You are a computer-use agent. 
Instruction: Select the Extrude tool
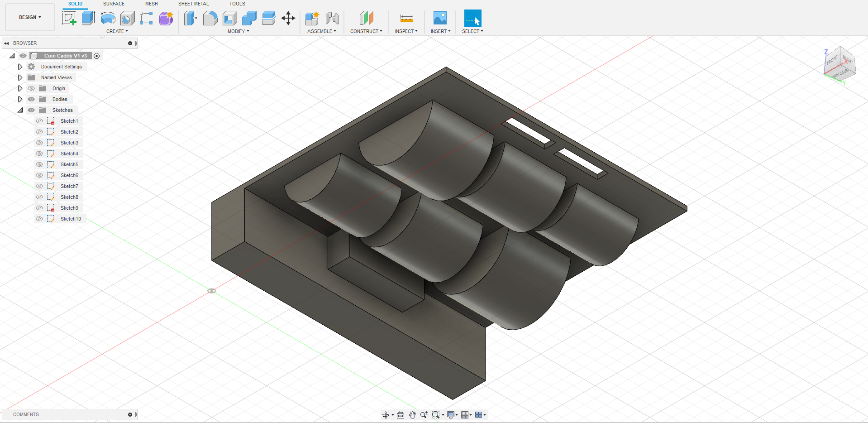pos(88,18)
